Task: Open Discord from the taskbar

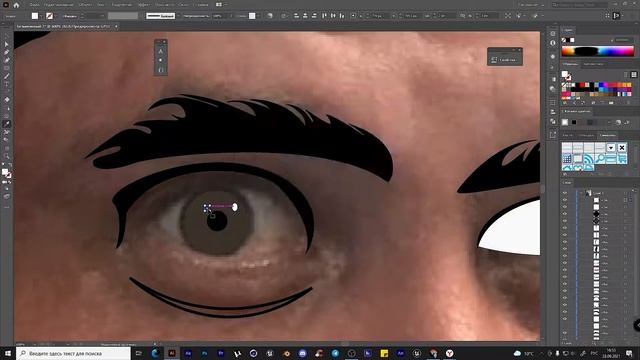Action: pos(302,353)
